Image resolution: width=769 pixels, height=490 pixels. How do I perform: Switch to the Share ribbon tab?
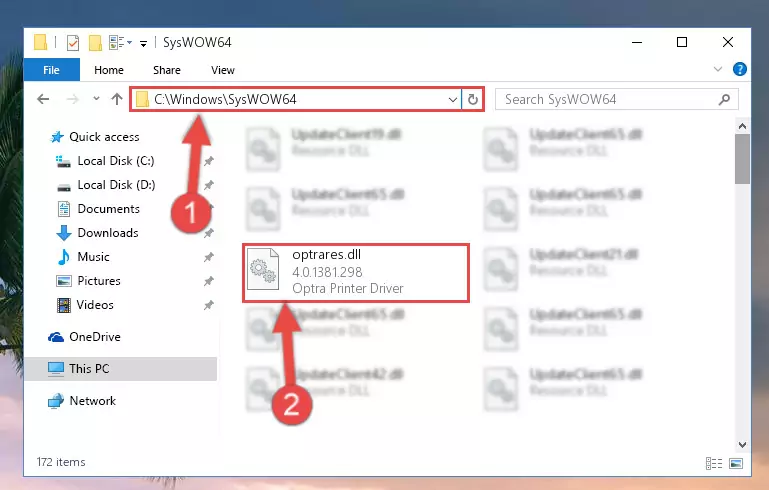167,70
